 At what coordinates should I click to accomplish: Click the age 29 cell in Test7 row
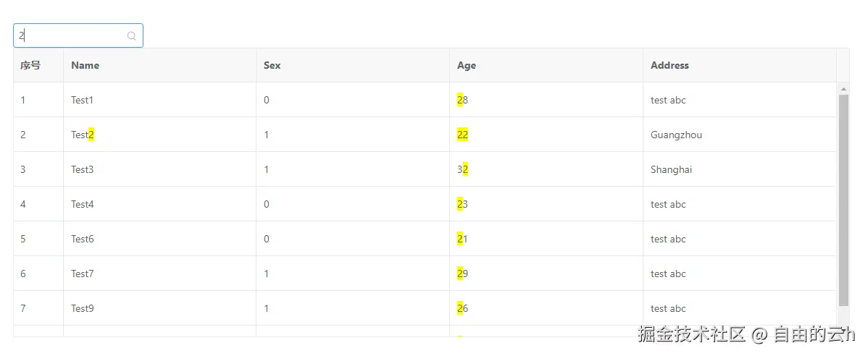click(546, 274)
